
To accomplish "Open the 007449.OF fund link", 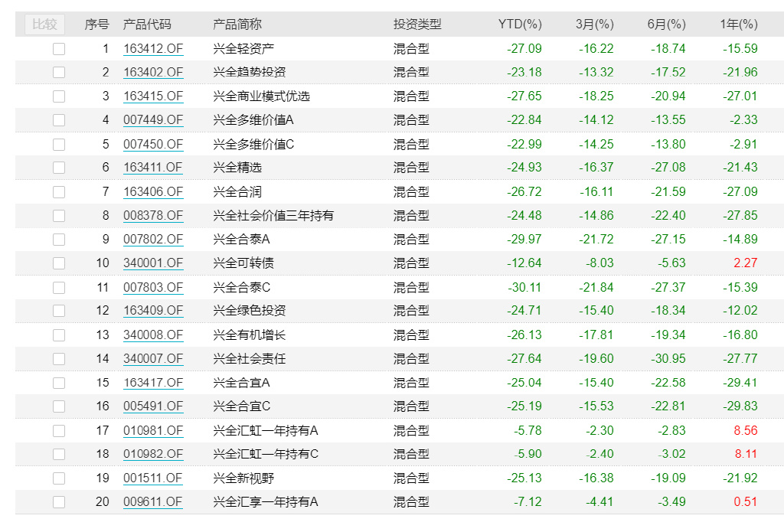I will 153,120.
